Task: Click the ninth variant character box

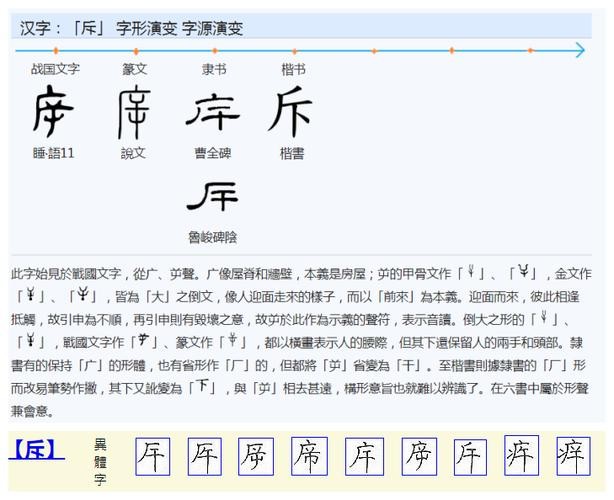Action: [x=573, y=456]
